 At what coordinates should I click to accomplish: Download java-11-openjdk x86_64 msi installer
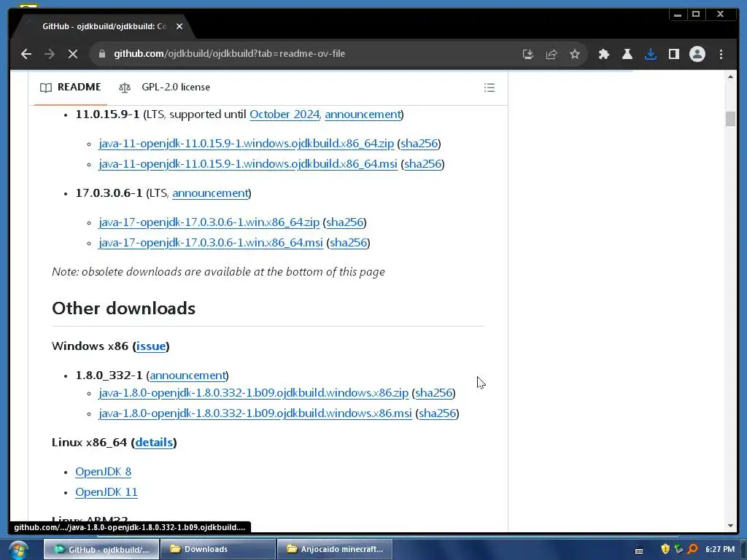tap(248, 164)
